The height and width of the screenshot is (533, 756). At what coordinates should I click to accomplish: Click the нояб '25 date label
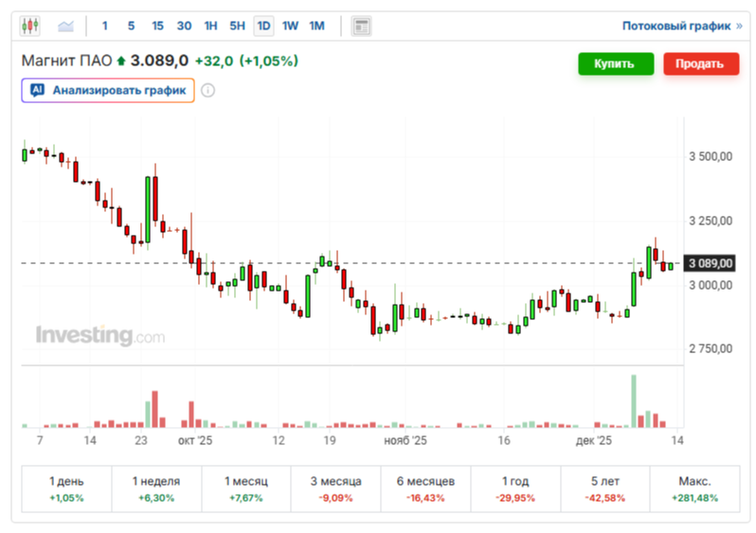pos(405,440)
